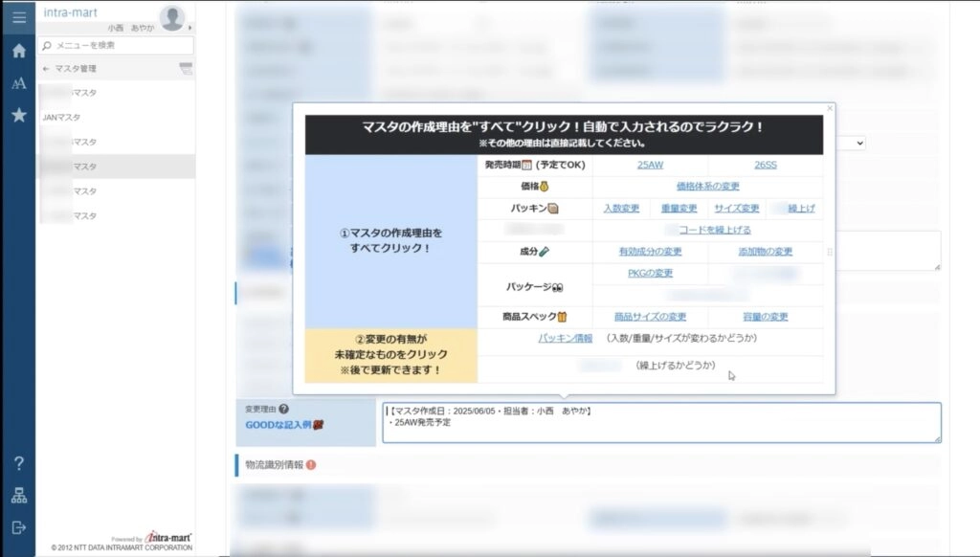
Task: Click the icon next to 商品スペック
Action: click(562, 317)
